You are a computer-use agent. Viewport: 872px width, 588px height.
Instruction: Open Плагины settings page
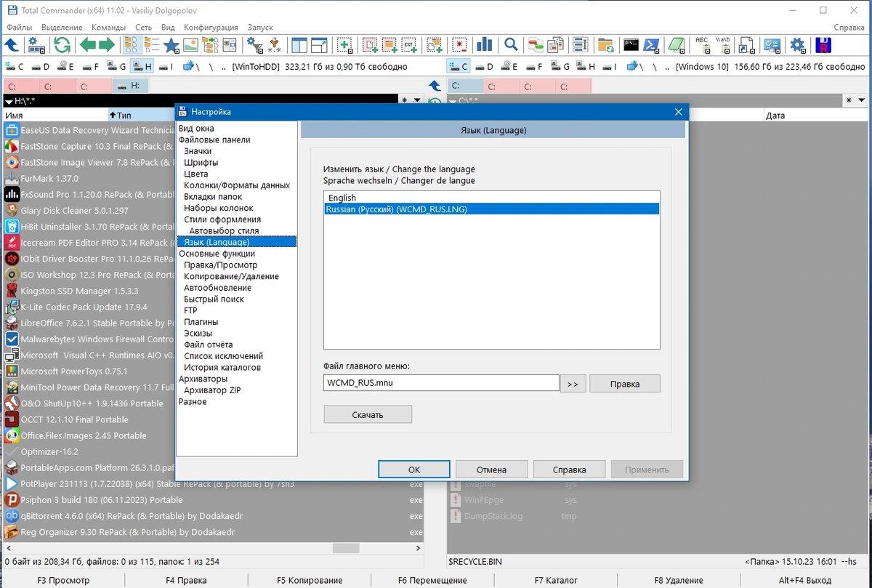pos(201,322)
